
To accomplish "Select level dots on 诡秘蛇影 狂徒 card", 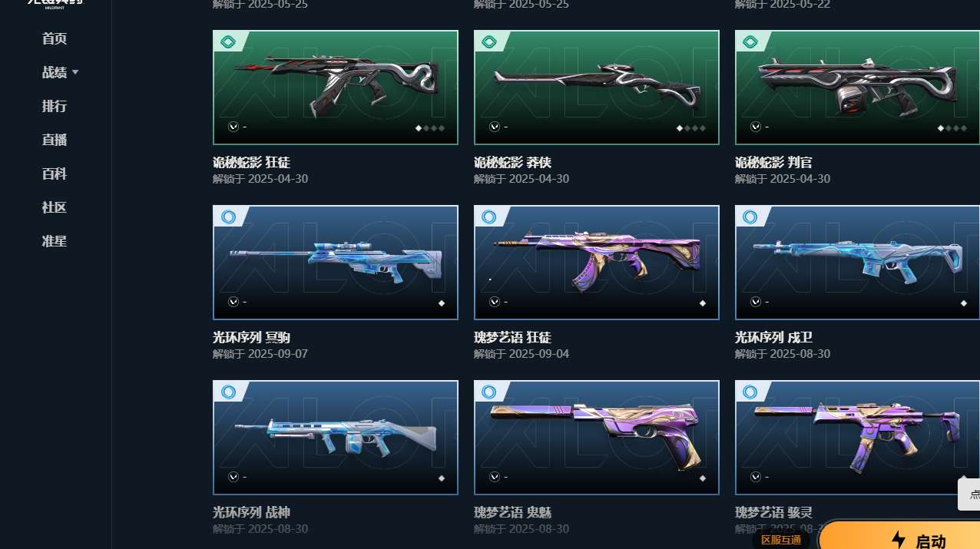I will 430,128.
